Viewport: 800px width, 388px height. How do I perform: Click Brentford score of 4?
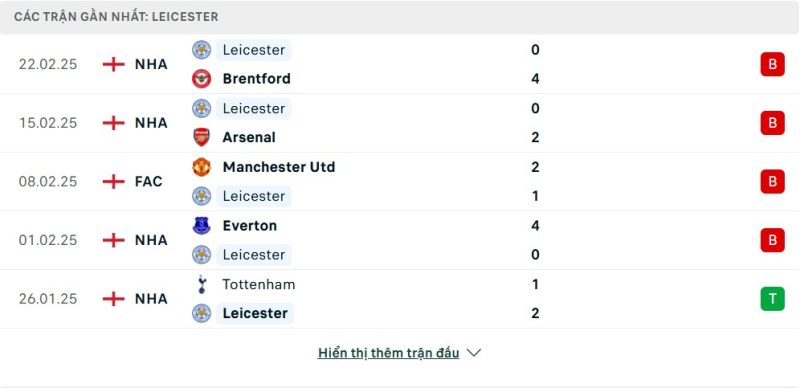coord(535,79)
